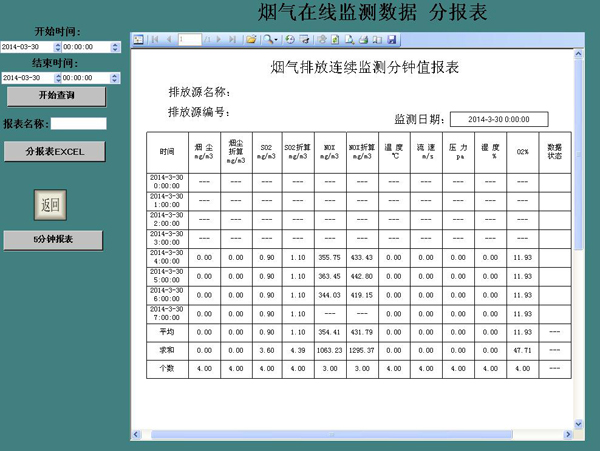Click the 排放源名称 label

(x=199, y=92)
